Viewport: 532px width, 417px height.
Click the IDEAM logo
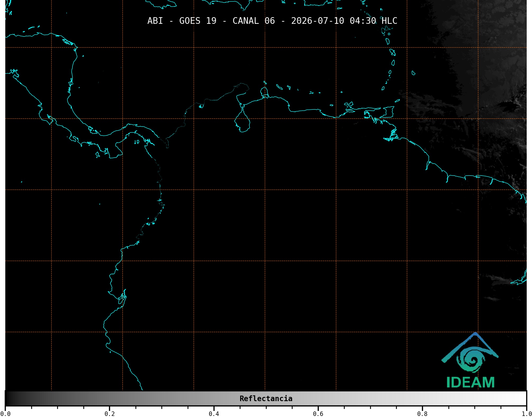[470, 360]
